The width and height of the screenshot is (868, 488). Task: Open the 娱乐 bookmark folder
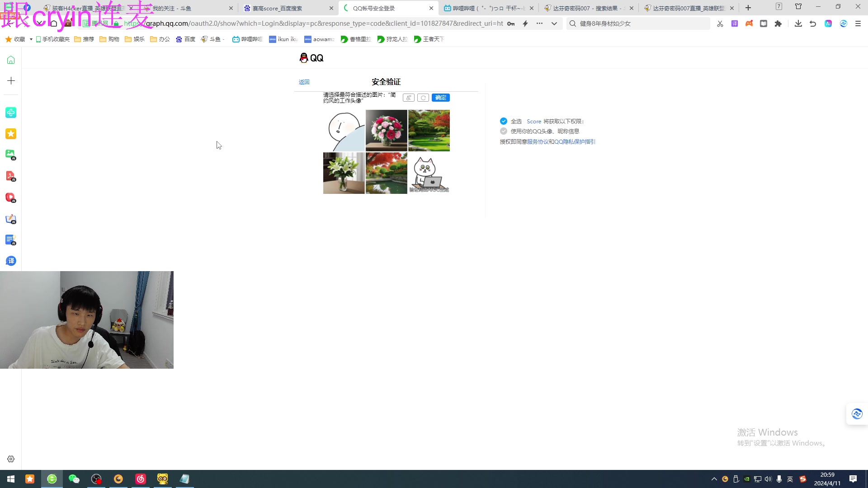click(x=135, y=39)
